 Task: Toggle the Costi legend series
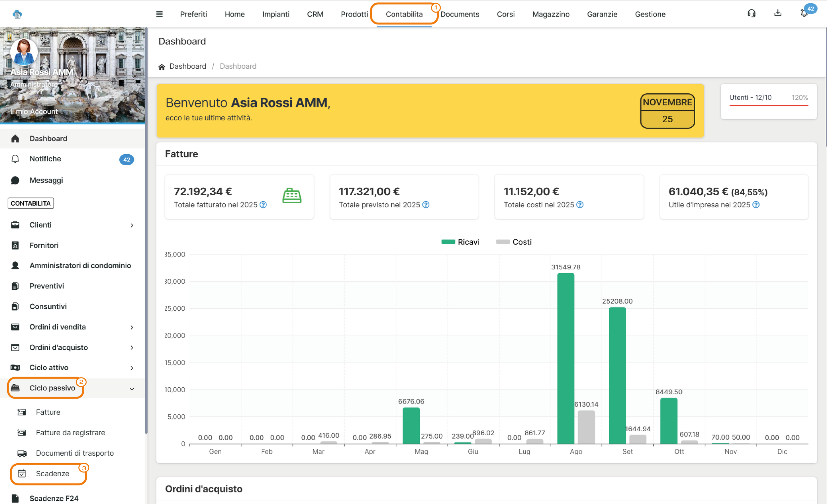click(514, 242)
